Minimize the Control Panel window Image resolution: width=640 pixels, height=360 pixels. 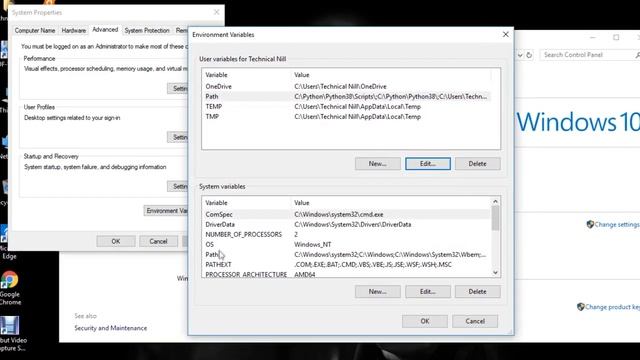click(x=593, y=37)
